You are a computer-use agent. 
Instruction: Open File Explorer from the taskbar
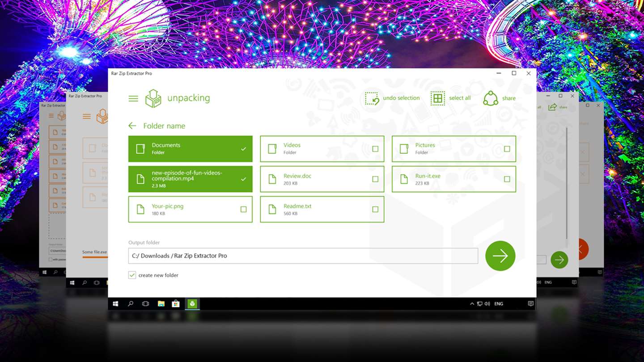(x=161, y=304)
